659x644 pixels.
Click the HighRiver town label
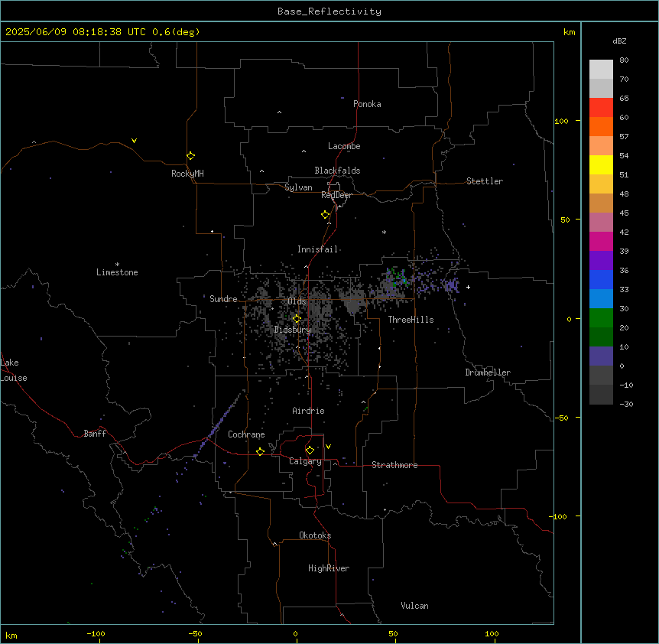(329, 568)
